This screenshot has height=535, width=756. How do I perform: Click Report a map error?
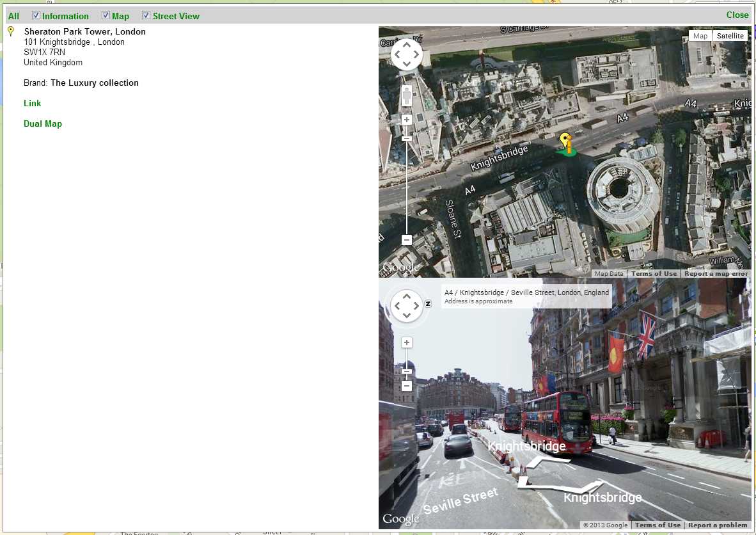(716, 273)
